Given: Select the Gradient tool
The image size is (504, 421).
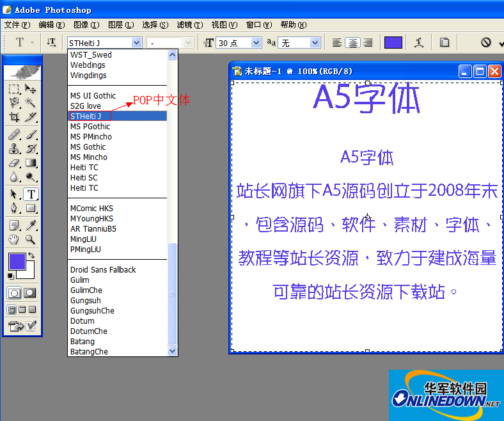Looking at the screenshot, I should (31, 163).
